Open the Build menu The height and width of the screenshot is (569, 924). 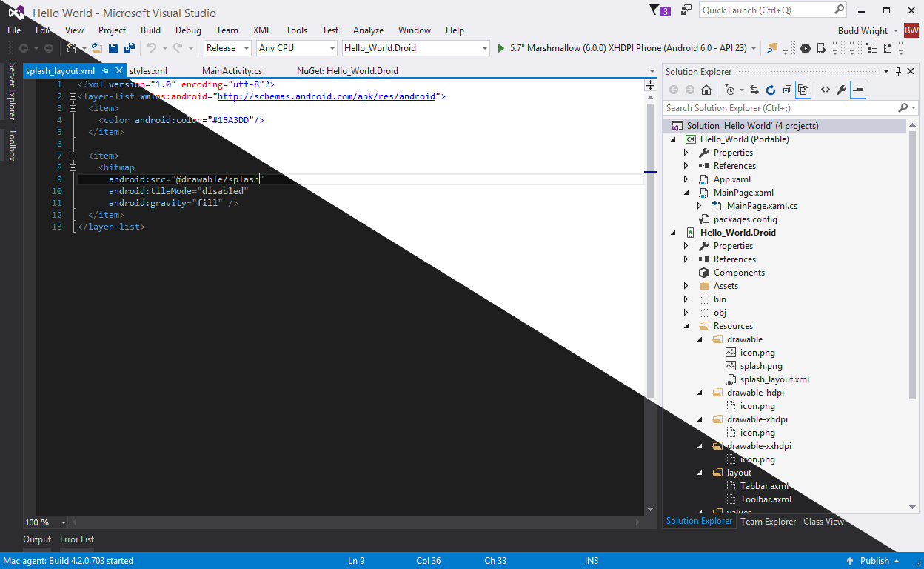click(x=150, y=30)
